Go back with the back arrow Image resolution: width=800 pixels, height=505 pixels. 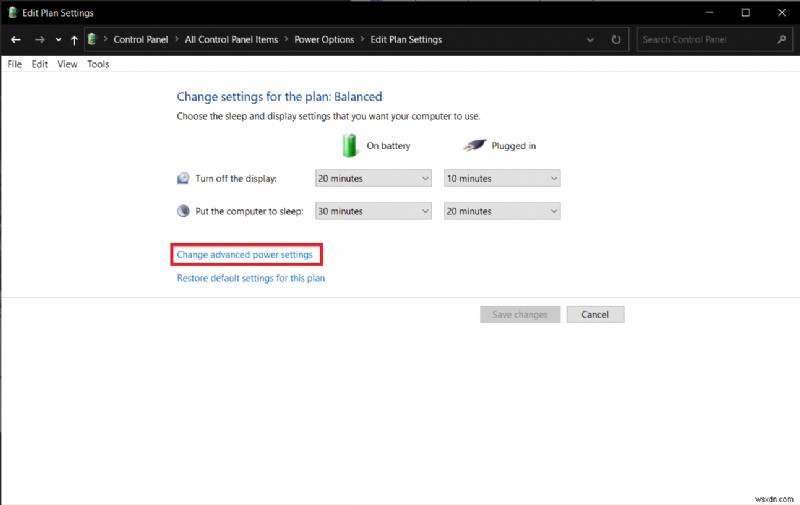(16, 40)
